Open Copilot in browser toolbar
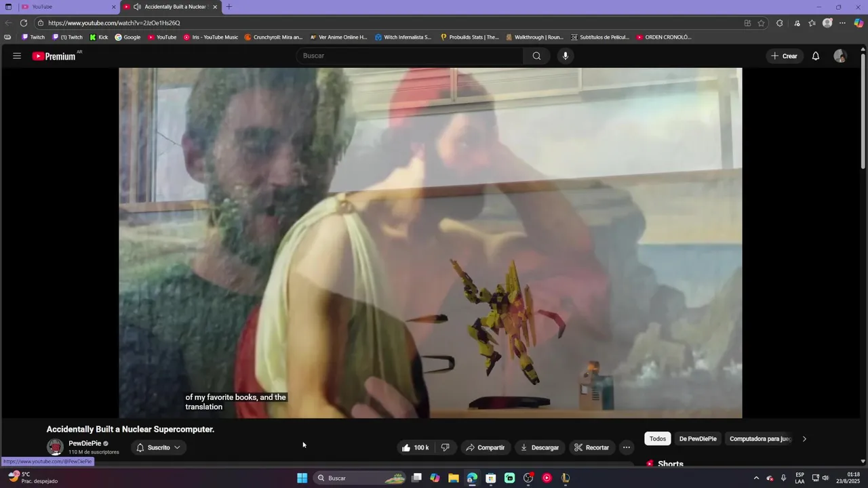868x488 pixels. pos(859,22)
